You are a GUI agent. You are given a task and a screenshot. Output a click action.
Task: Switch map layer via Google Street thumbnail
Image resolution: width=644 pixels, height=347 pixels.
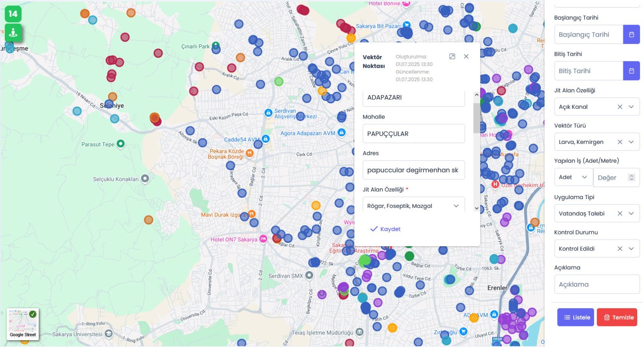23,324
